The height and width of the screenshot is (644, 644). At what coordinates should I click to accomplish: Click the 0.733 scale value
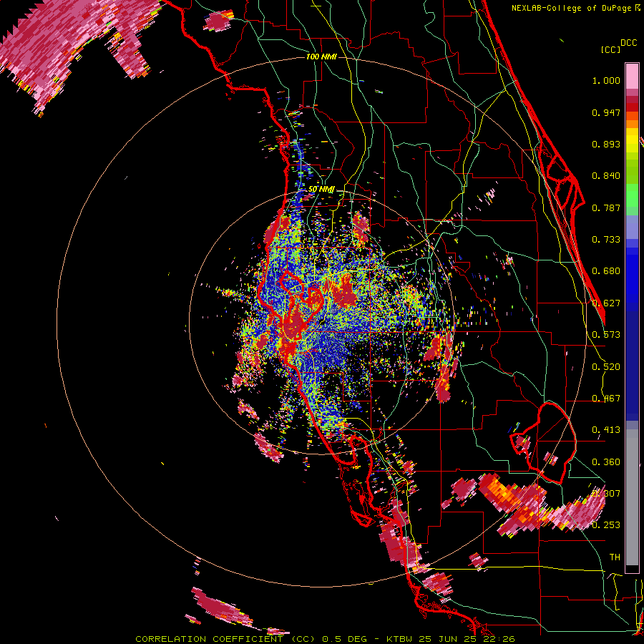[x=606, y=240]
